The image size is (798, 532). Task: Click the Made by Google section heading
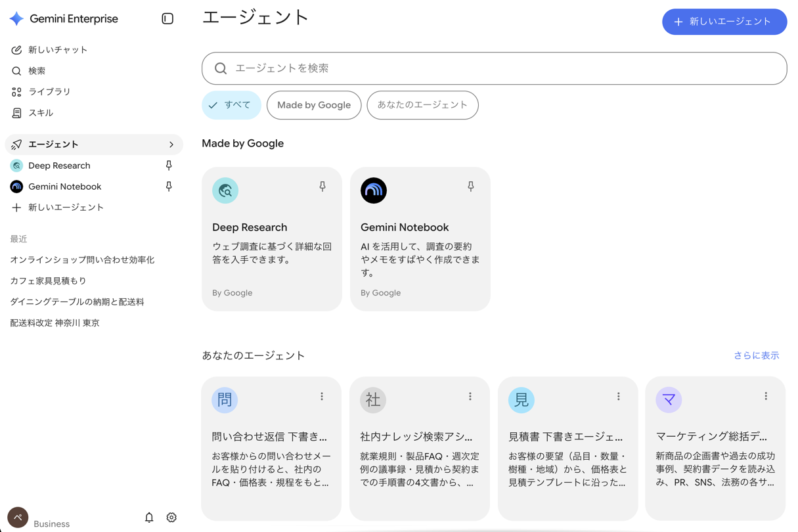click(243, 143)
